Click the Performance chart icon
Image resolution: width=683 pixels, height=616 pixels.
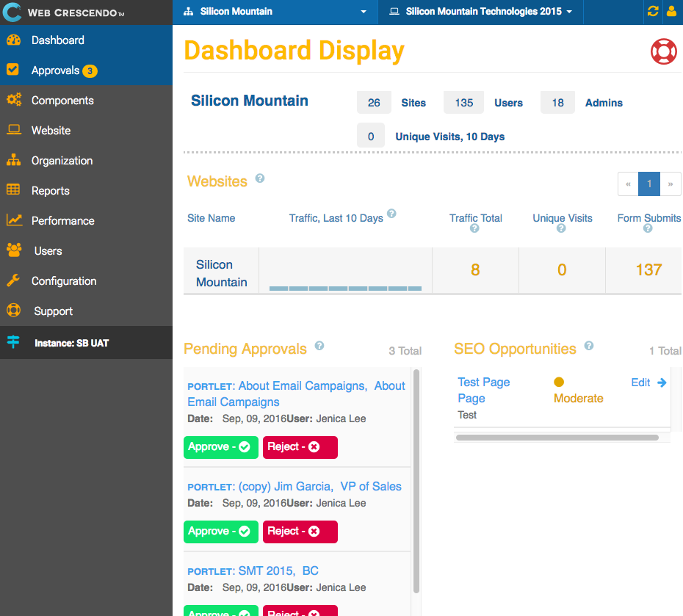[15, 220]
